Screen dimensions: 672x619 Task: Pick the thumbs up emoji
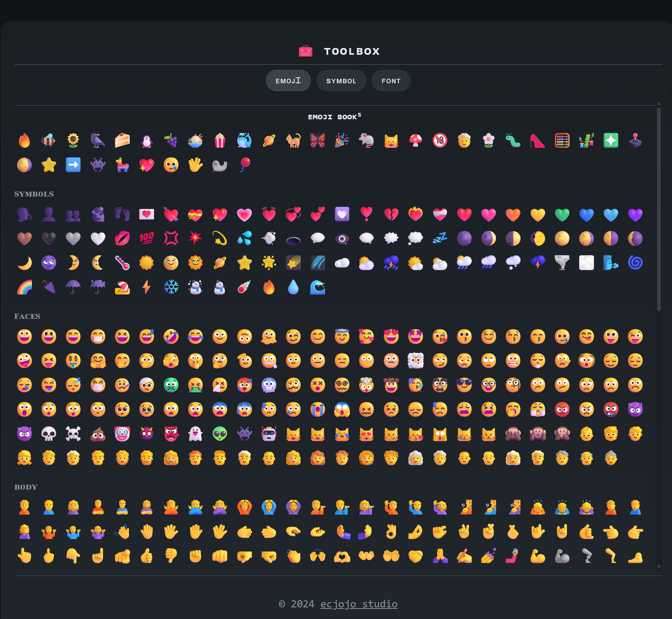click(x=147, y=556)
